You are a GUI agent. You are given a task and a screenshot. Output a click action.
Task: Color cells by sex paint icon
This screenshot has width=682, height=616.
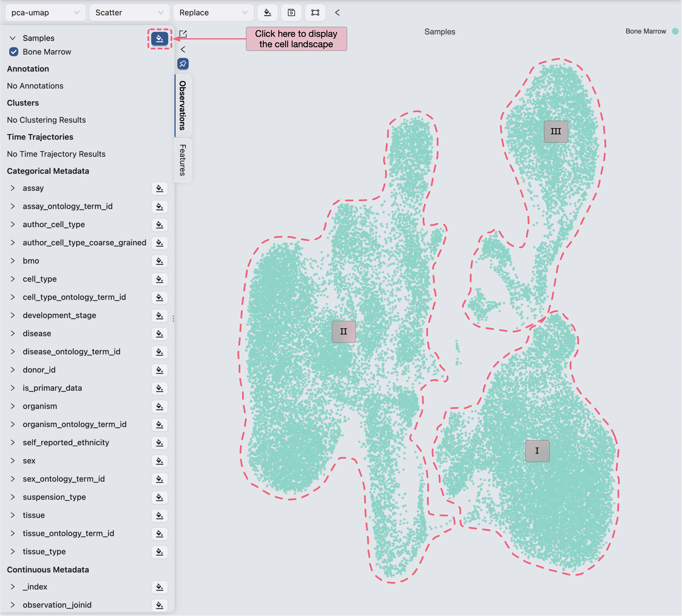[x=159, y=461]
